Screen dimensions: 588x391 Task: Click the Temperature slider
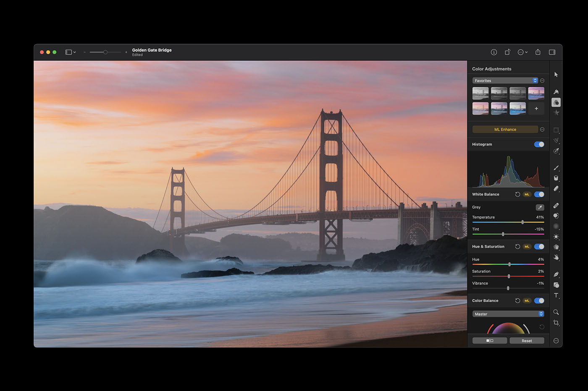[508, 222]
